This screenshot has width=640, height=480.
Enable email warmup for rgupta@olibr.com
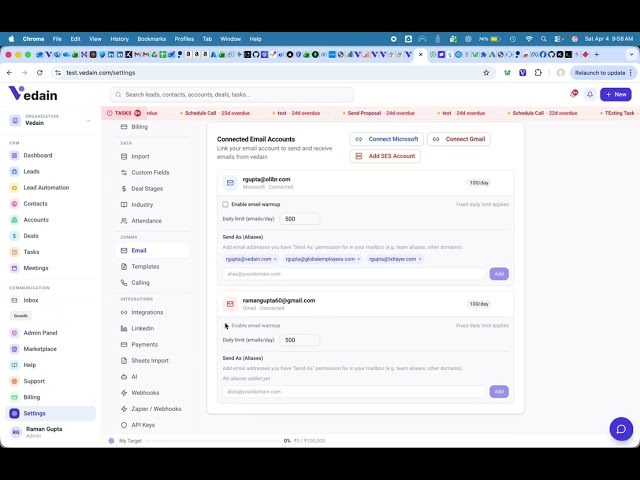[x=225, y=204]
